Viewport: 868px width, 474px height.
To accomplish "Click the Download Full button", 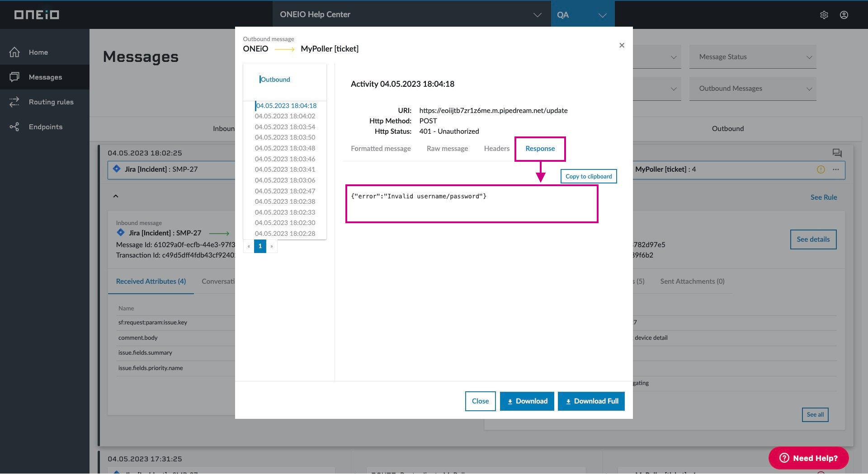I will [x=591, y=401].
